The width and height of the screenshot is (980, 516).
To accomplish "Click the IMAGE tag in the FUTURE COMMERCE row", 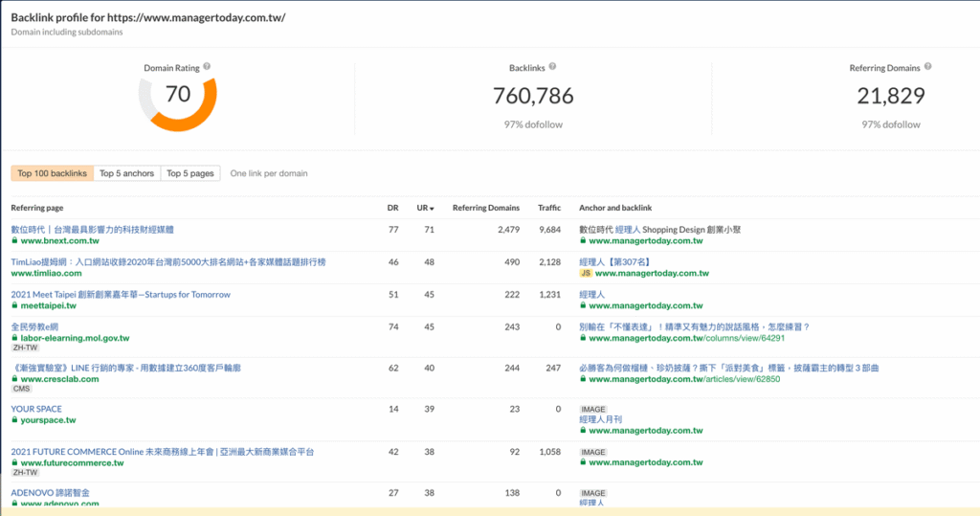I will (593, 452).
